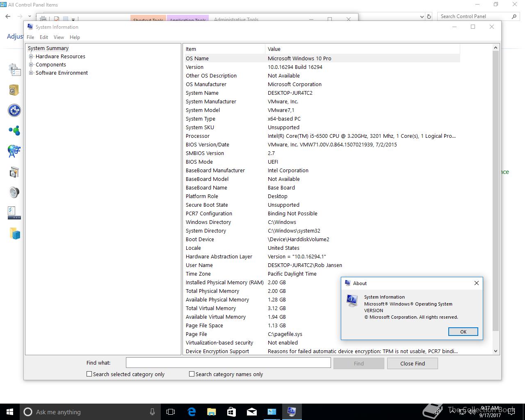
Task: Open HomeGroup icon in Control Panel
Action: point(14,131)
